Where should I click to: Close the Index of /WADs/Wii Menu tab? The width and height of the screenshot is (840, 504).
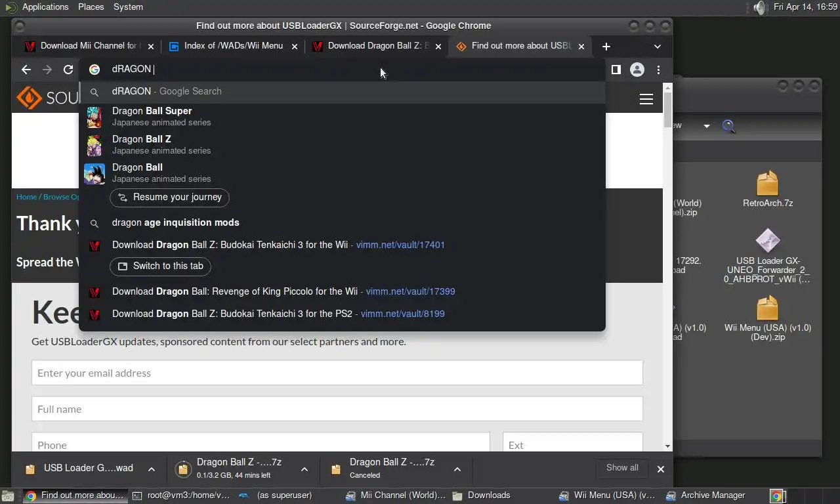click(295, 47)
